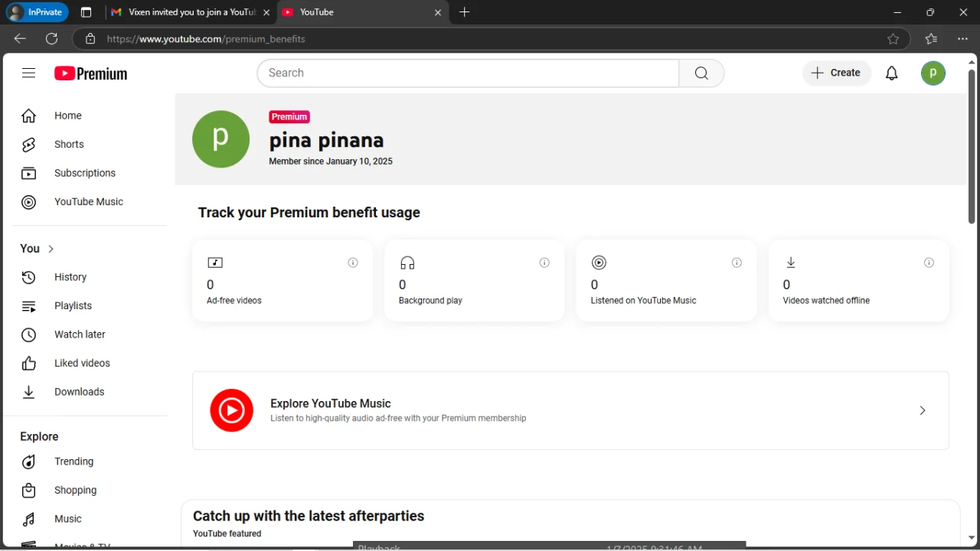Open Trending in Explore section
Viewport: 980px width, 551px height.
click(x=90, y=461)
